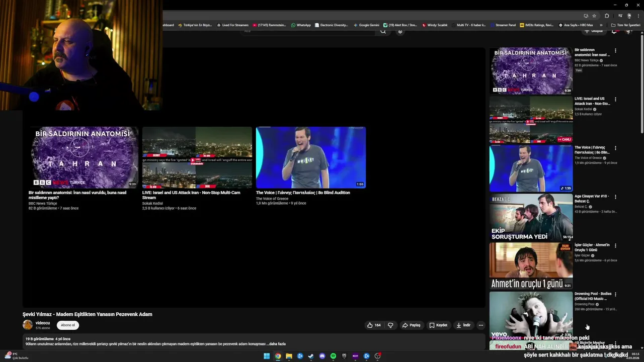Open Steam from the taskbar
Image resolution: width=644 pixels, height=362 pixels.
pyautogui.click(x=311, y=356)
